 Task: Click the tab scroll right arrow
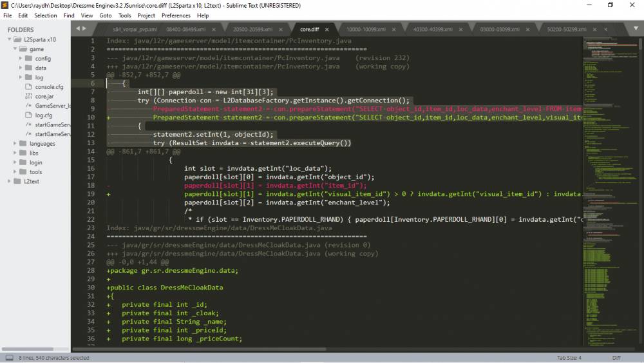click(x=85, y=29)
